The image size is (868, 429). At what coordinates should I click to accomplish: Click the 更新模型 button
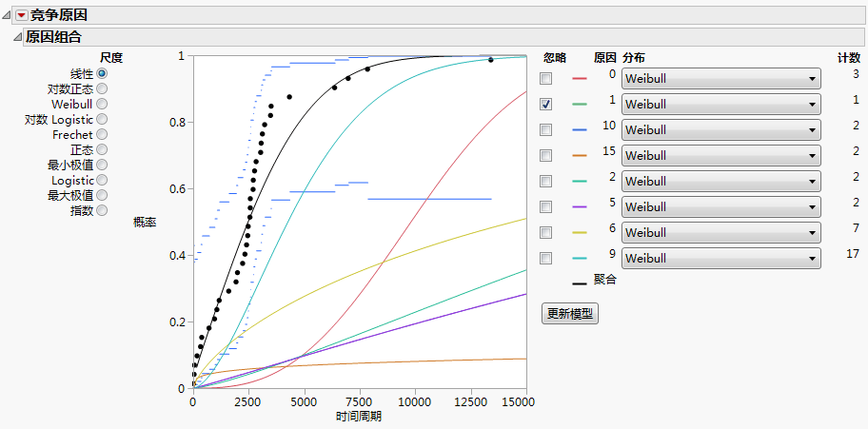coord(569,314)
